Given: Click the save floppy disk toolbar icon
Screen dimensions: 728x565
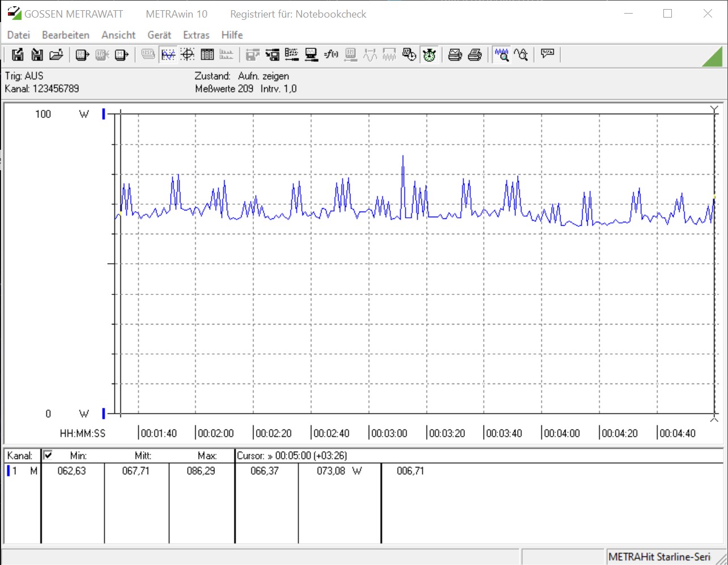Looking at the screenshot, I should pos(18,54).
